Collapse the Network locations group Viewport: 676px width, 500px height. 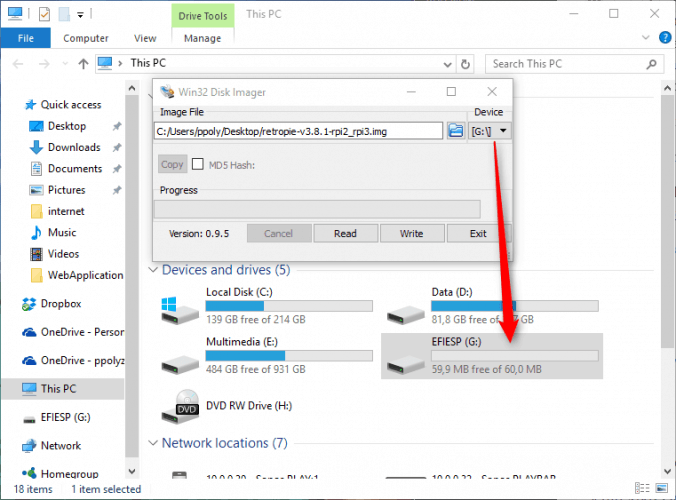pyautogui.click(x=153, y=443)
